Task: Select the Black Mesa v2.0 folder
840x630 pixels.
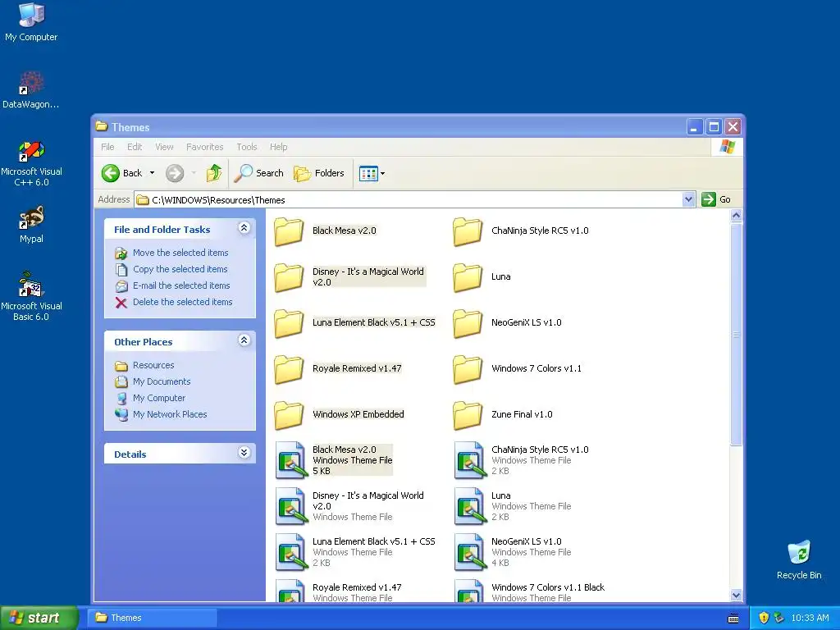Action: 325,231
